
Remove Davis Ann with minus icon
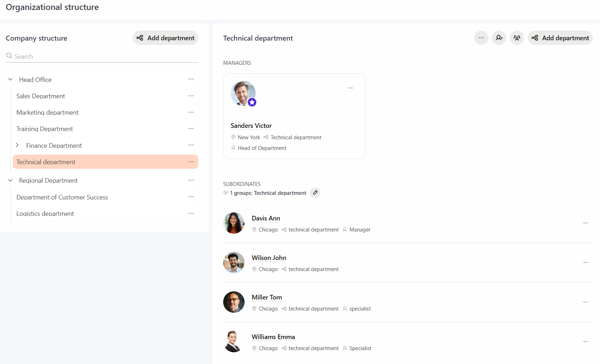[585, 223]
